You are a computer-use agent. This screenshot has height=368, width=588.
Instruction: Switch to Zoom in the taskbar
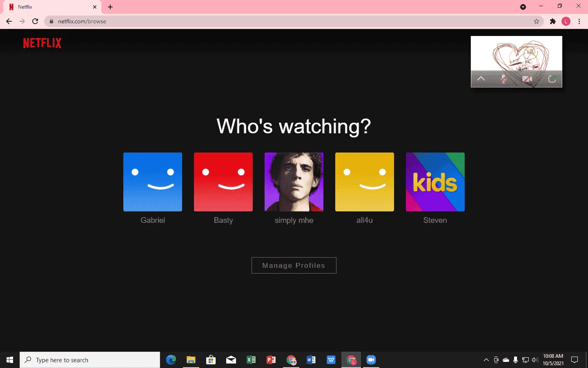(371, 360)
